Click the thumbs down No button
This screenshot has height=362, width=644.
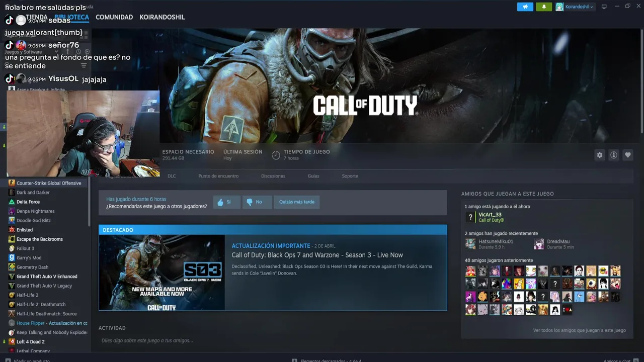pos(257,202)
